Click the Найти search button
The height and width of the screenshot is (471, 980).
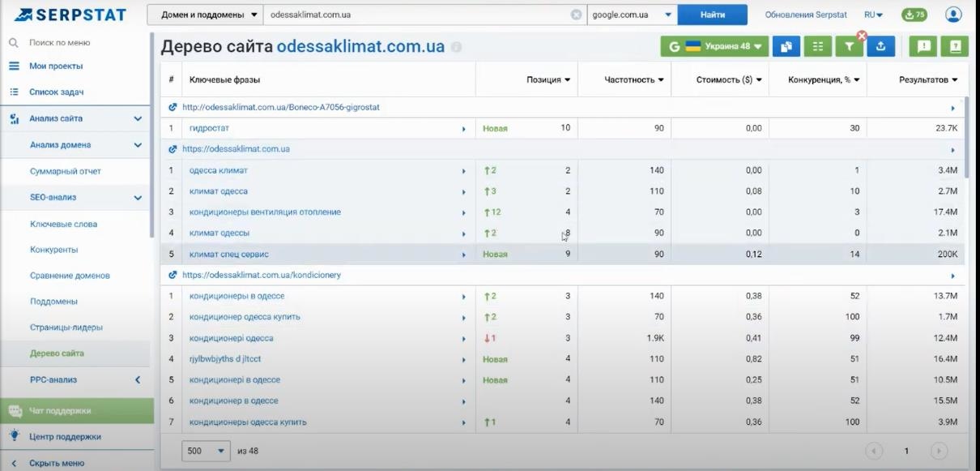[713, 15]
